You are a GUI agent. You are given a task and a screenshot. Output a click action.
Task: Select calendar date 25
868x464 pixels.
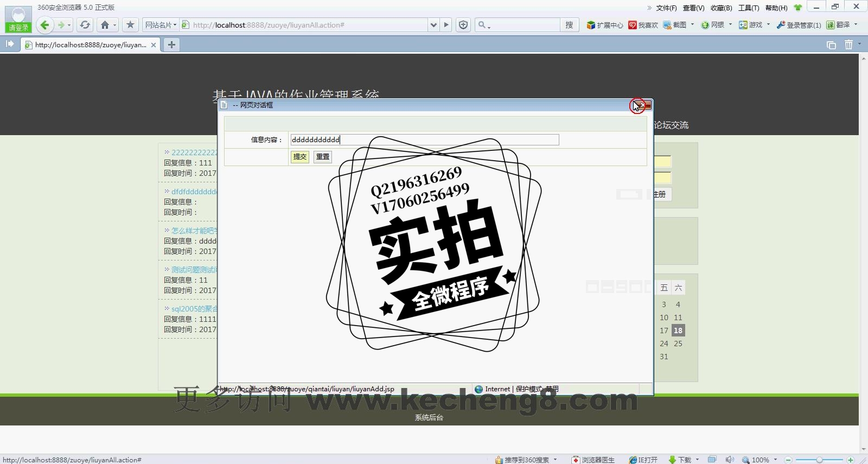pyautogui.click(x=678, y=344)
